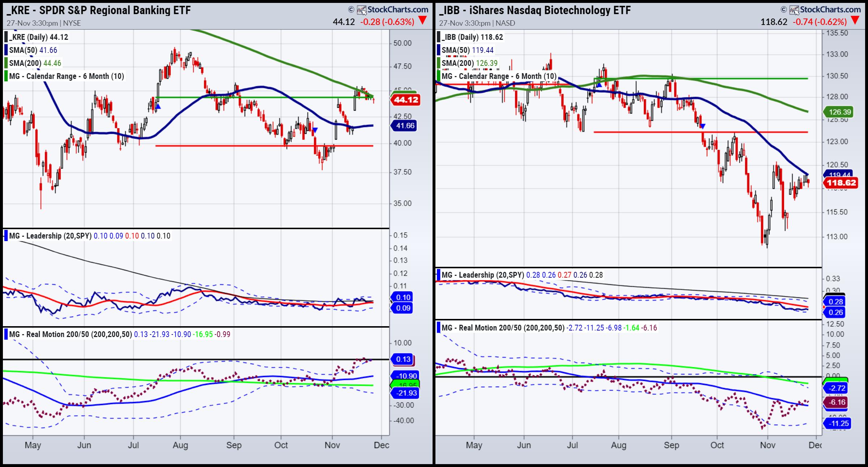Viewport: 868px width, 467px height.
Task: Click the blue down-triangle marker in October on KRE chart
Action: (x=315, y=130)
